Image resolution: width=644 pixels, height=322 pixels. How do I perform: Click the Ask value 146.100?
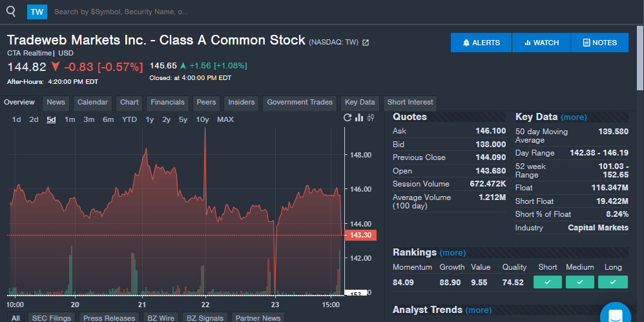click(490, 131)
